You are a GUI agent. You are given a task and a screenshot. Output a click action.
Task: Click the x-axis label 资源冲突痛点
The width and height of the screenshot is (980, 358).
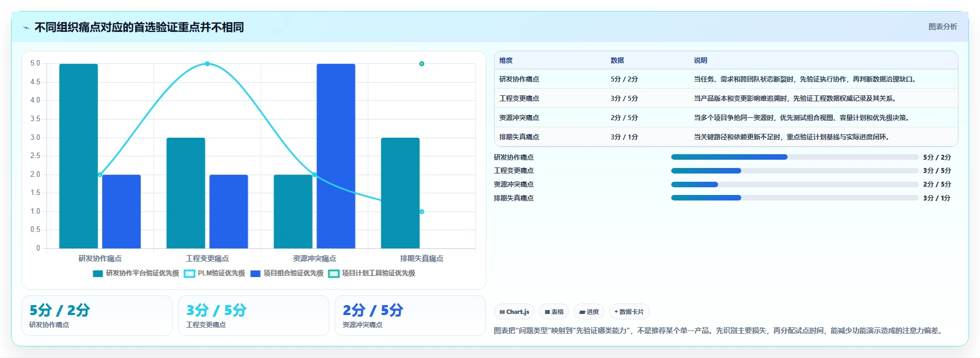pyautogui.click(x=314, y=258)
